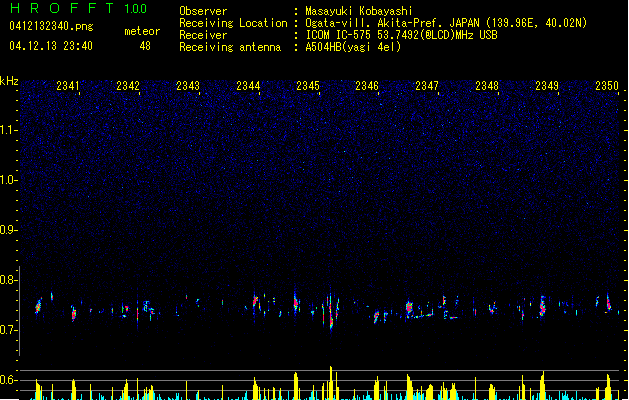
Task: Click the 2341 time marker
Action: [x=68, y=86]
